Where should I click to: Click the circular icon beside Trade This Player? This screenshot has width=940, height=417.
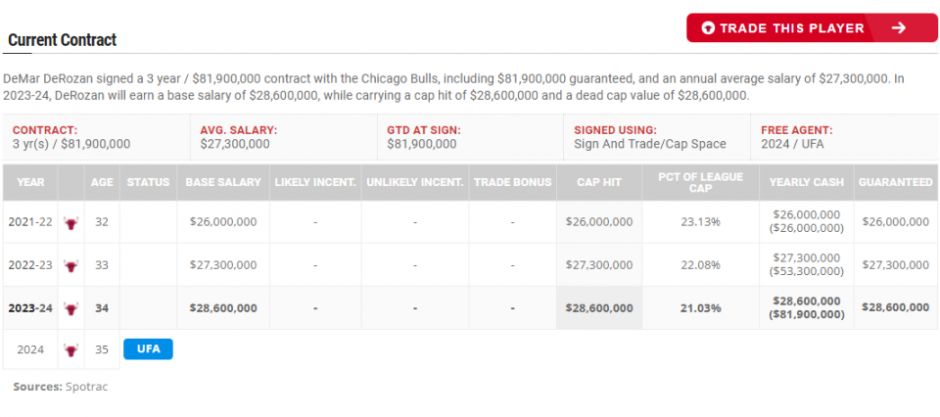(x=708, y=28)
